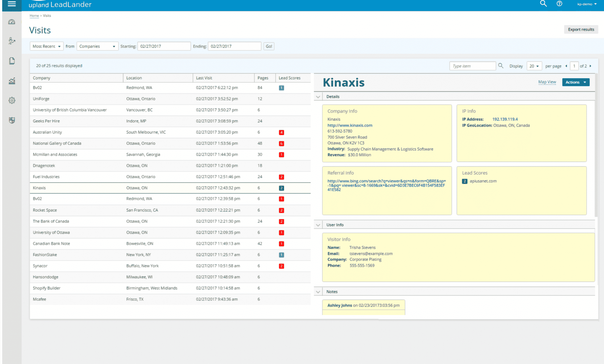Click Kinaxis row lead score badge
The width and height of the screenshot is (604, 364).
pos(281,188)
